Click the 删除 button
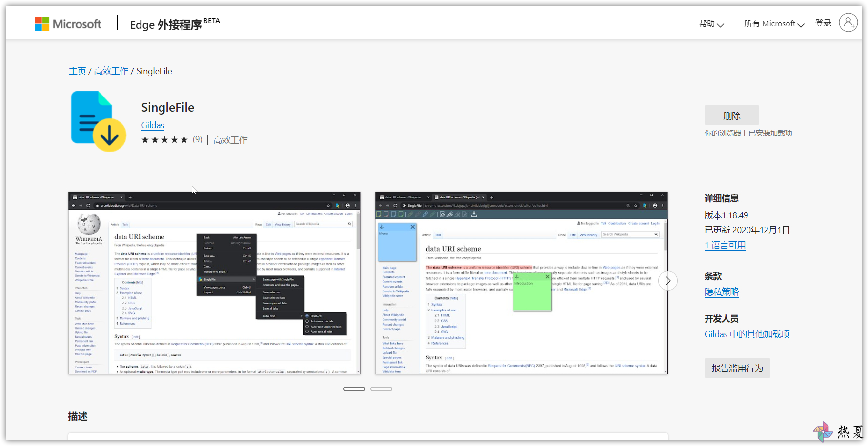Image resolution: width=868 pixels, height=446 pixels. click(x=731, y=116)
